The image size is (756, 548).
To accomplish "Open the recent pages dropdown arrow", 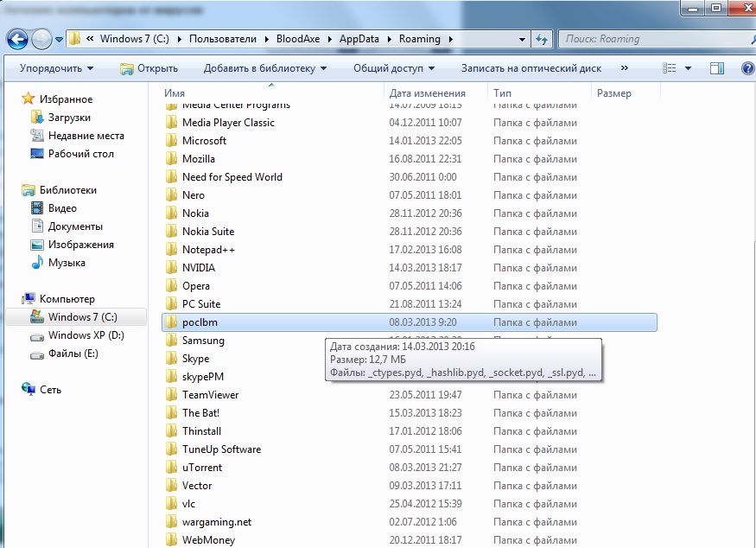I will [59, 40].
